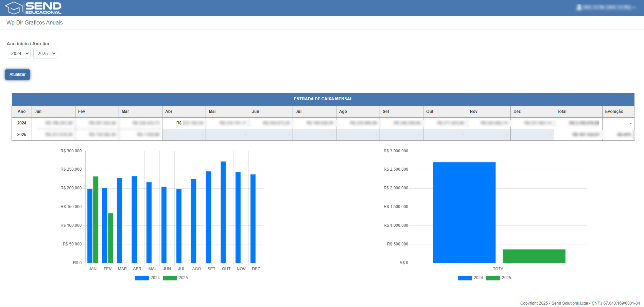This screenshot has width=644, height=307.
Task: Click the green 2025 TOTAL bar
Action: 534,256
